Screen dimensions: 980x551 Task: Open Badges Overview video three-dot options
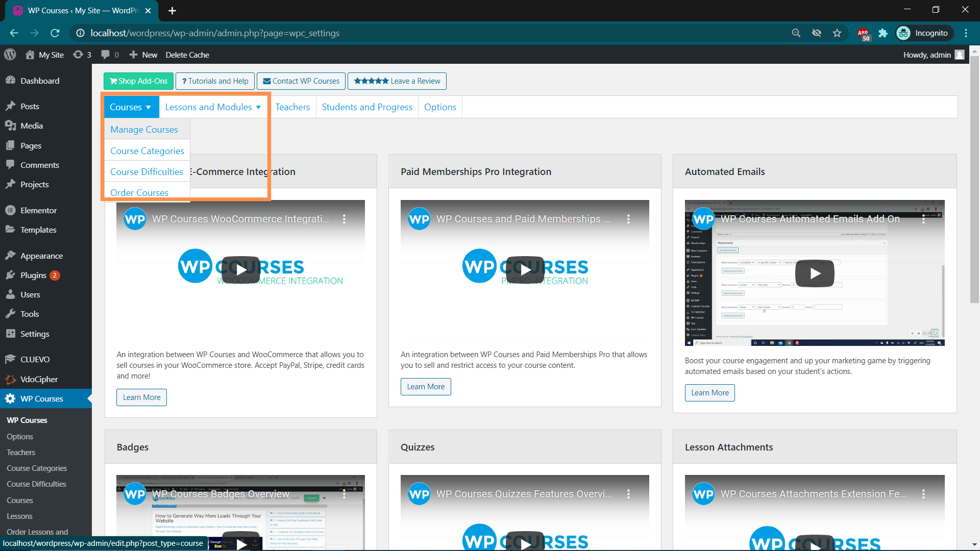(x=345, y=494)
